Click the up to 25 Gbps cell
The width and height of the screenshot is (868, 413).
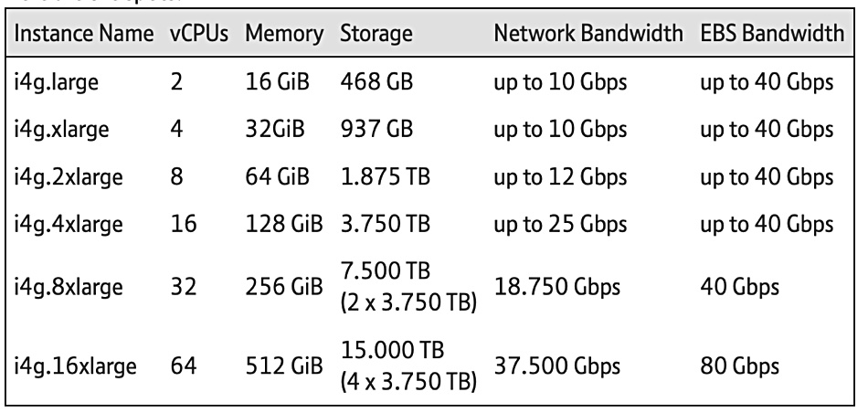coord(560,224)
